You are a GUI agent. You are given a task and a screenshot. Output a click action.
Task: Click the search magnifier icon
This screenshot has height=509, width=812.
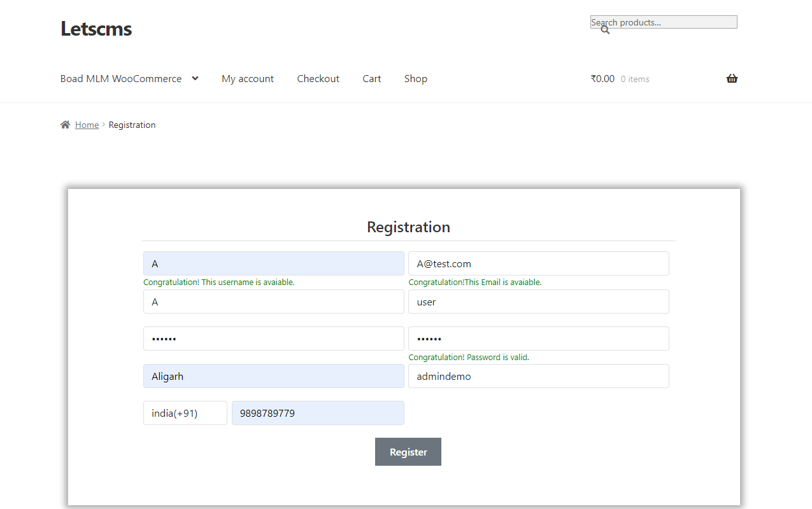(x=604, y=29)
